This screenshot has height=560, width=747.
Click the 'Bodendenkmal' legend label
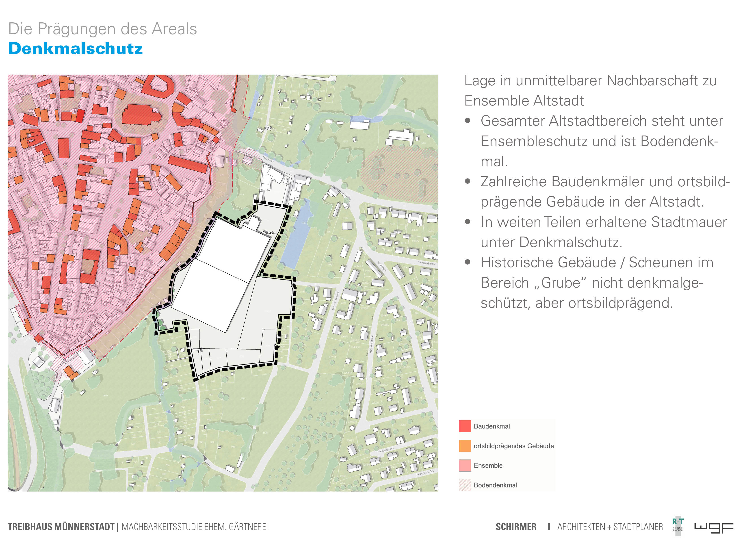pyautogui.click(x=495, y=485)
